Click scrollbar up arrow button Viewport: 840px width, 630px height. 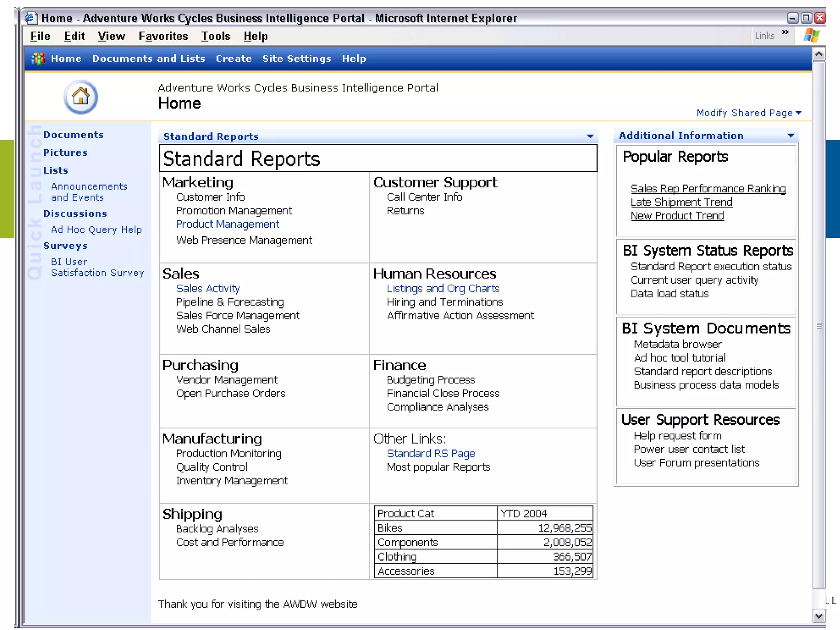(819, 54)
